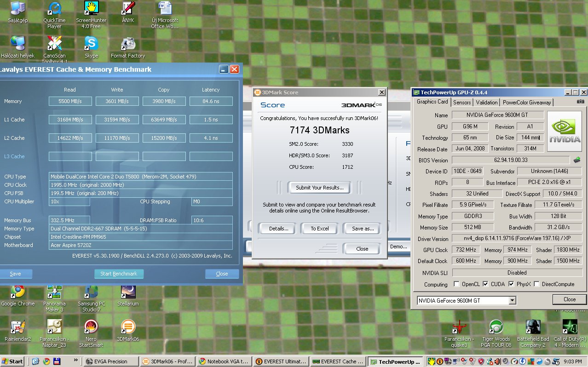Screen dimensions: 588x367
Task: Switch to the Graphics Card tab
Action: (x=432, y=102)
